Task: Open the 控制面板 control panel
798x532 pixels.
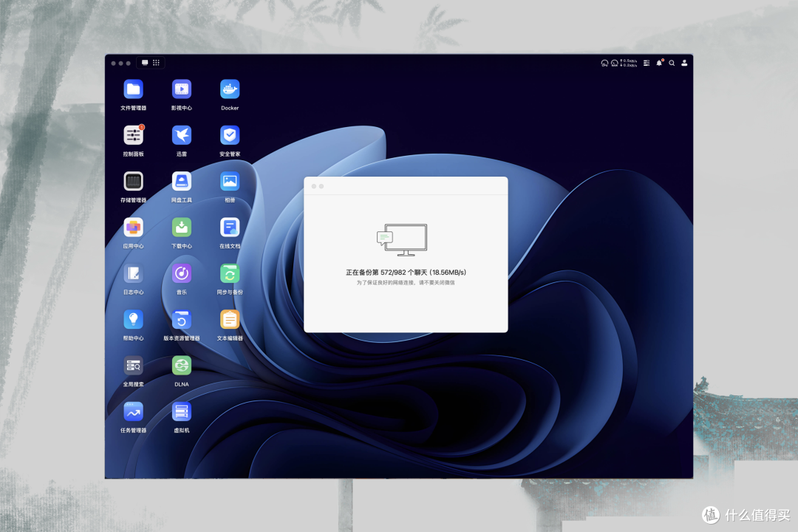Action: 133,135
